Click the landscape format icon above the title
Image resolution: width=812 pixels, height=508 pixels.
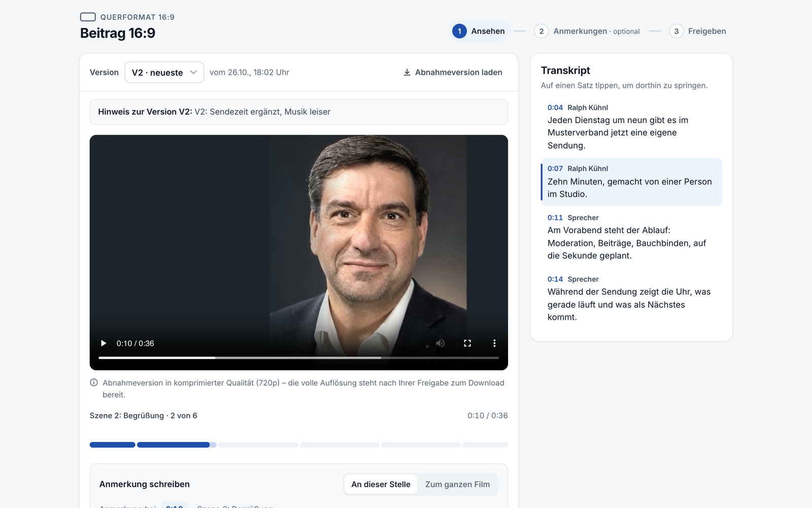coord(88,17)
